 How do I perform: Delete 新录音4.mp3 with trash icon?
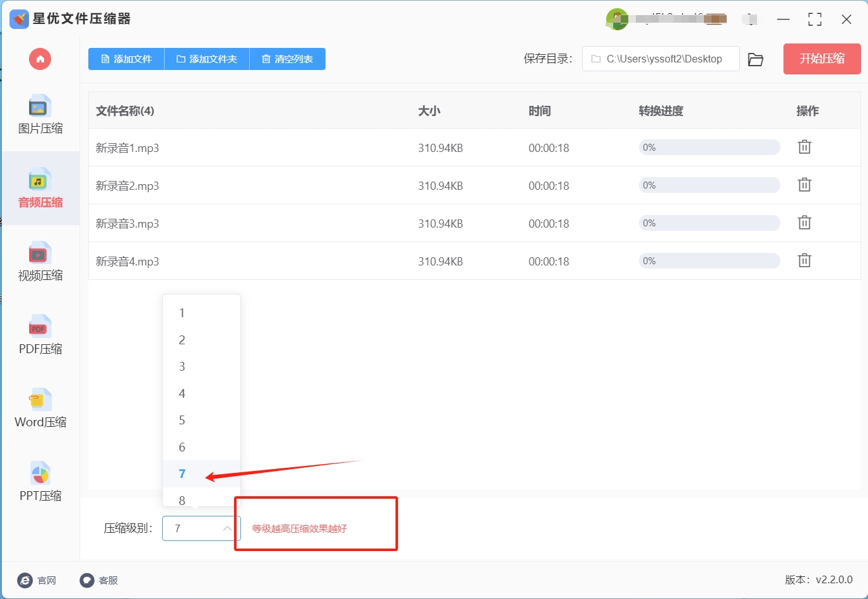pyautogui.click(x=804, y=260)
